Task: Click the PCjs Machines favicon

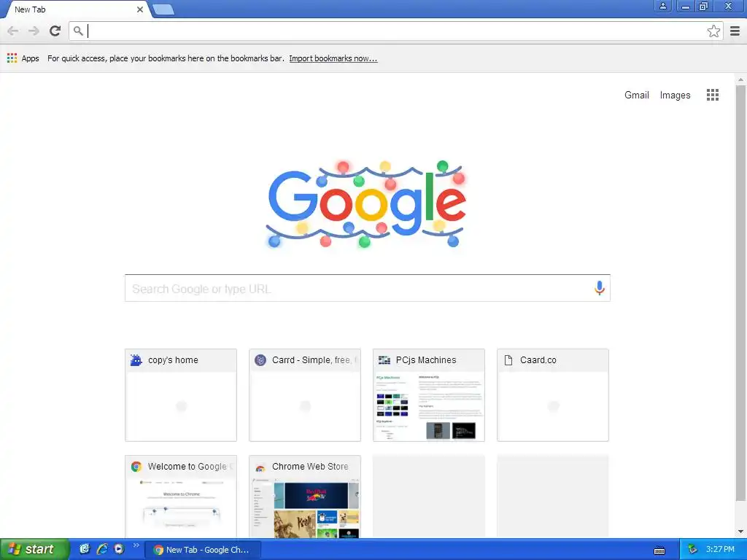Action: point(384,360)
